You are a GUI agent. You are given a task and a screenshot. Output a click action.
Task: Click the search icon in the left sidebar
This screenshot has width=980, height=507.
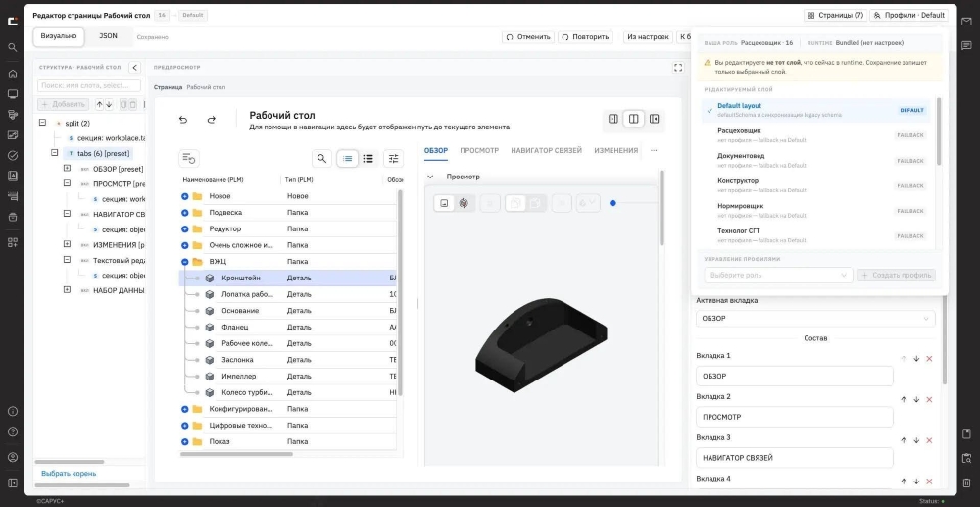(13, 47)
